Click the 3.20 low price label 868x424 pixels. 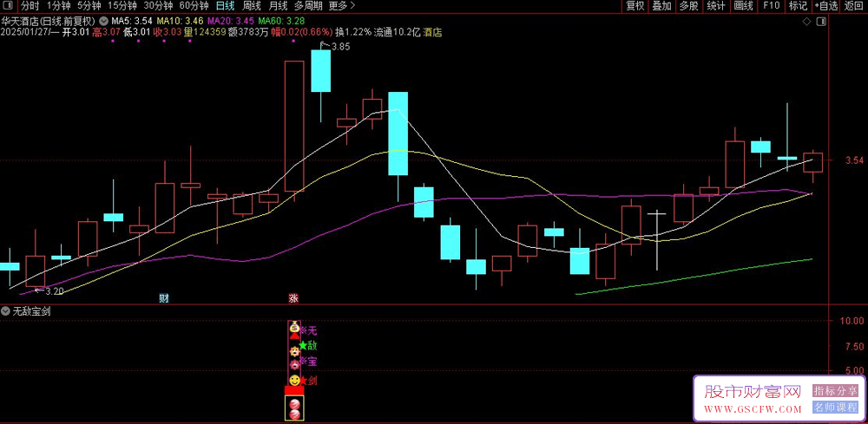pos(54,290)
